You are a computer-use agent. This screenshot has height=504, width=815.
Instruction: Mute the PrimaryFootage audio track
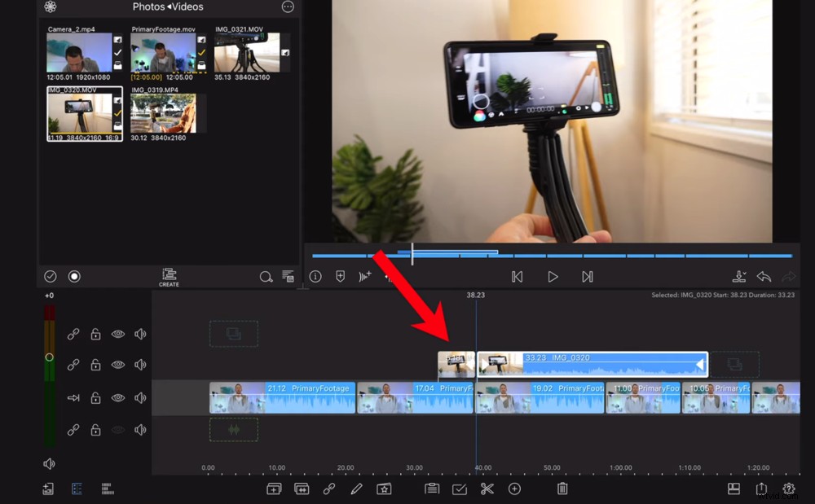tap(140, 397)
